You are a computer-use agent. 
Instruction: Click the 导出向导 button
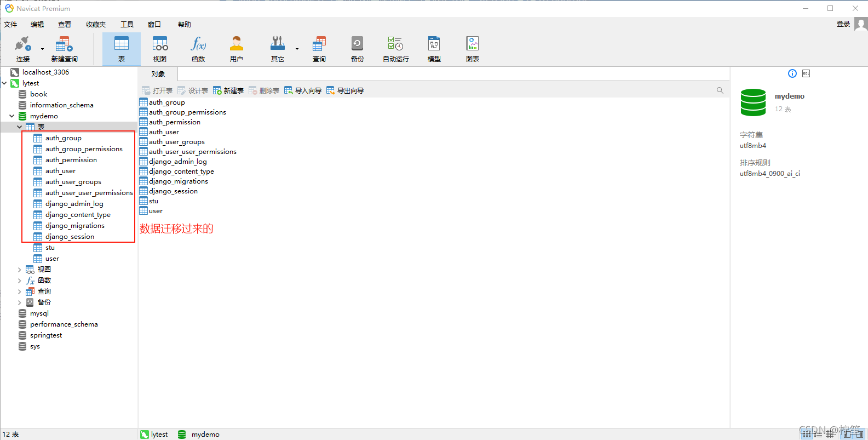[345, 91]
